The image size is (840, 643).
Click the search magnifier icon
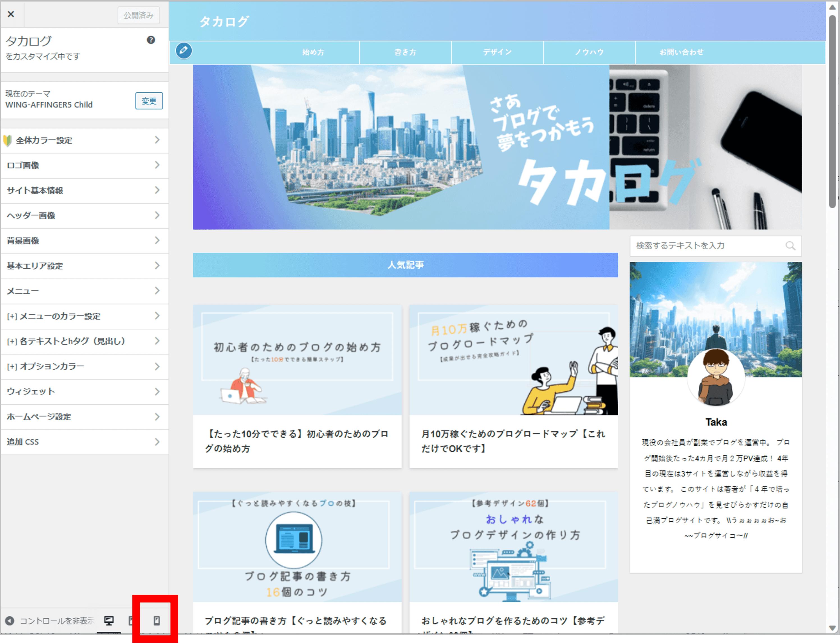click(790, 246)
